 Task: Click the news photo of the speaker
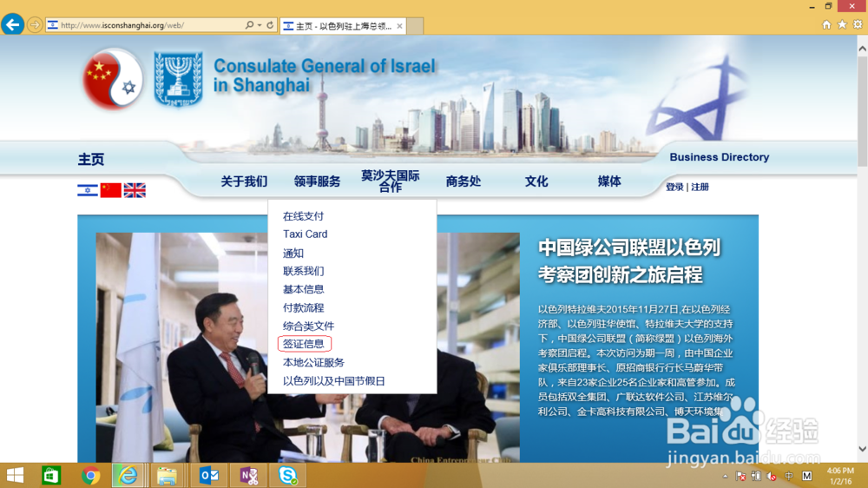click(x=308, y=347)
